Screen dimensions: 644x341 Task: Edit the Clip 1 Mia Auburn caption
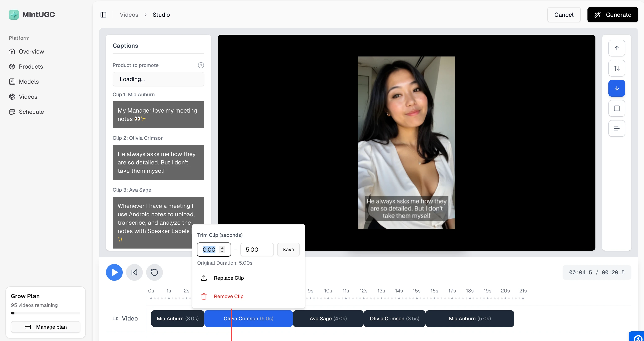pyautogui.click(x=158, y=115)
